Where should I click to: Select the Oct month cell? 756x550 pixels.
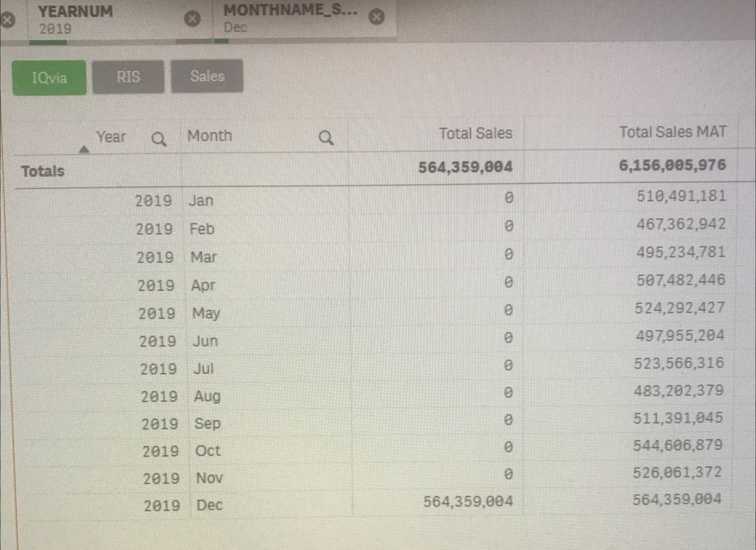208,451
